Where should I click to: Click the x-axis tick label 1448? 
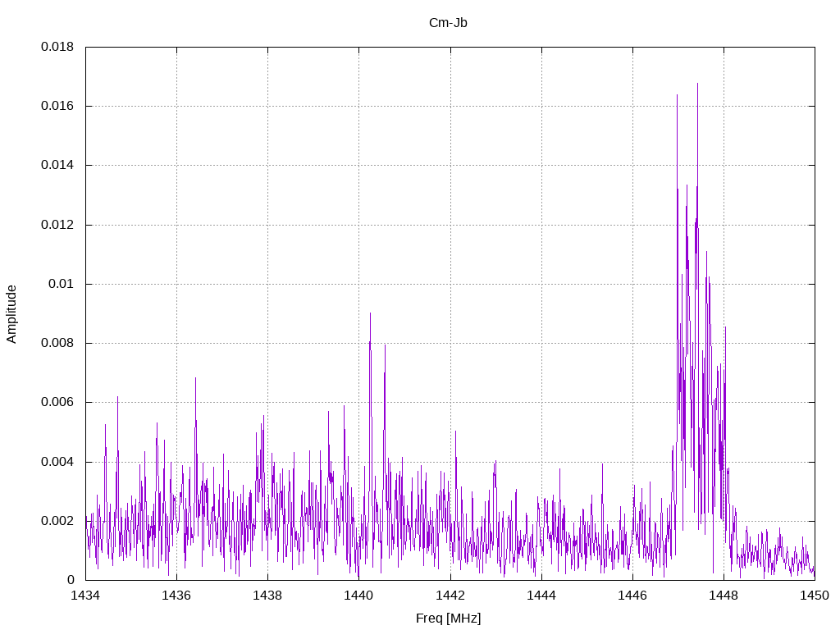724,596
